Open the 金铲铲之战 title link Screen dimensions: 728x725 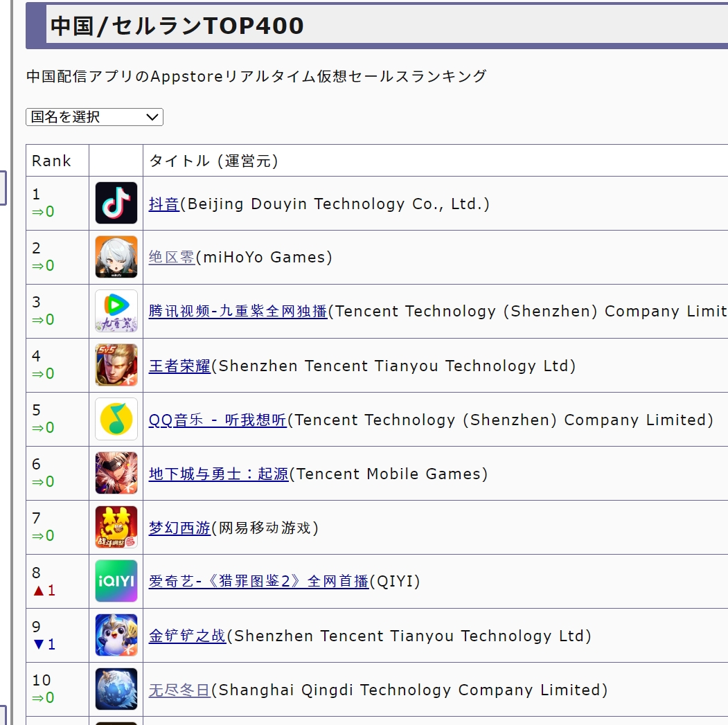187,636
